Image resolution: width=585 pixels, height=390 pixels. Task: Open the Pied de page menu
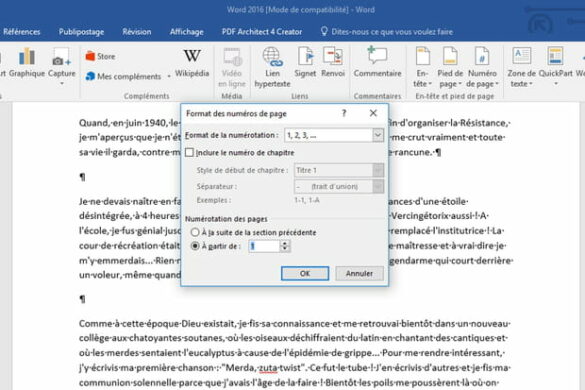450,68
